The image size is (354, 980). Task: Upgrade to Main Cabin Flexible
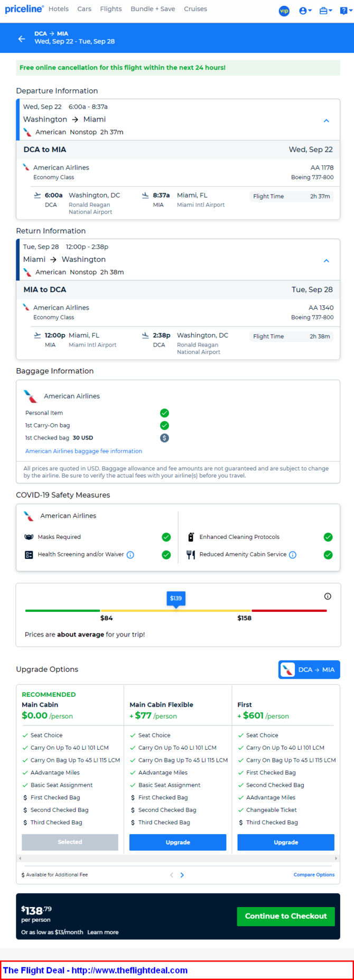coord(178,842)
